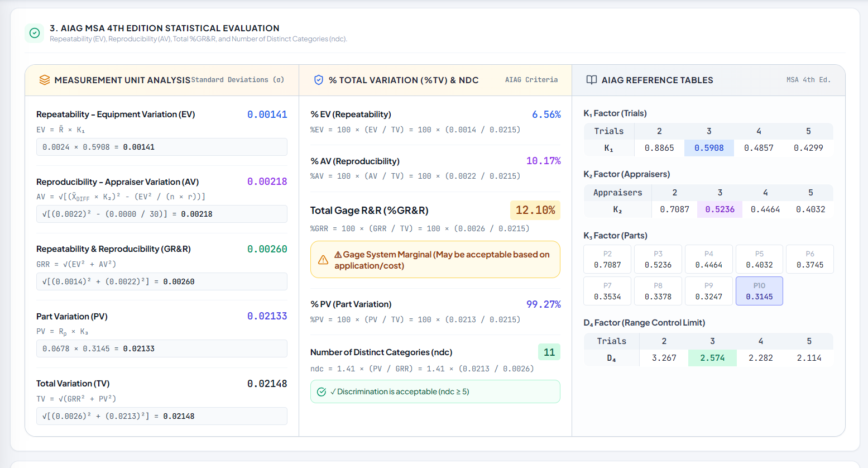Click the 10.17% value for % AV
This screenshot has height=468, width=868.
pyautogui.click(x=544, y=161)
